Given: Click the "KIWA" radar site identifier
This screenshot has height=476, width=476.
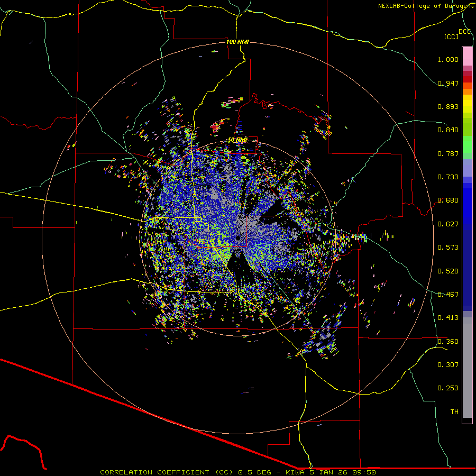Looking at the screenshot, I should (x=295, y=472).
